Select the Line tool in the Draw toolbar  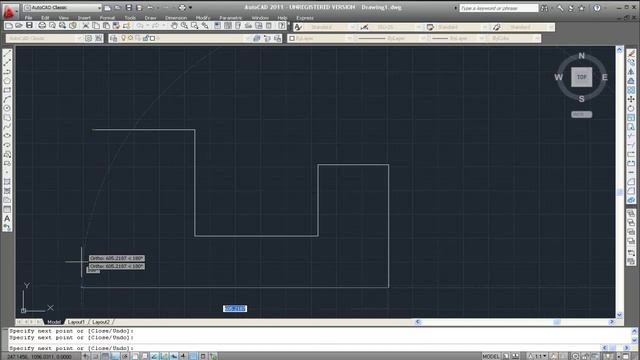tap(7, 53)
